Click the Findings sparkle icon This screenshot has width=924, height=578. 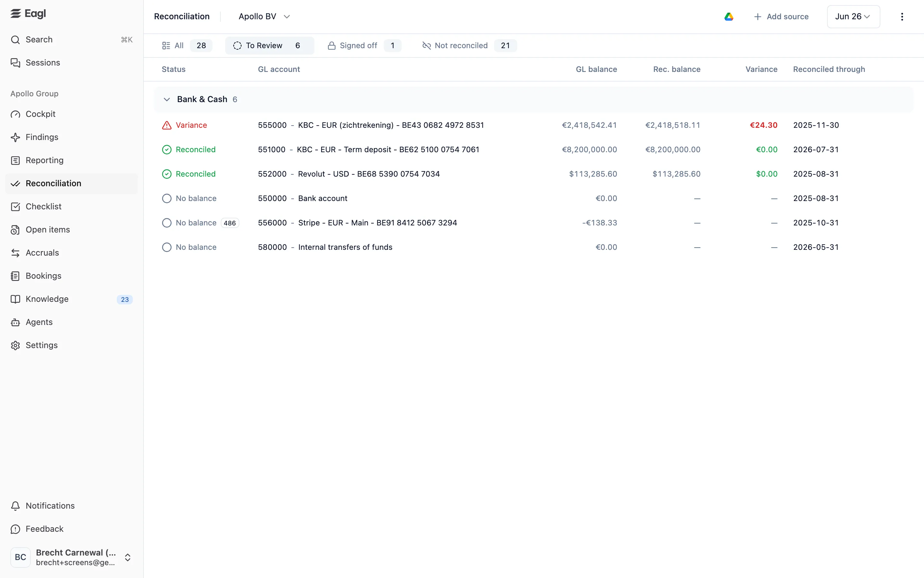pos(15,137)
